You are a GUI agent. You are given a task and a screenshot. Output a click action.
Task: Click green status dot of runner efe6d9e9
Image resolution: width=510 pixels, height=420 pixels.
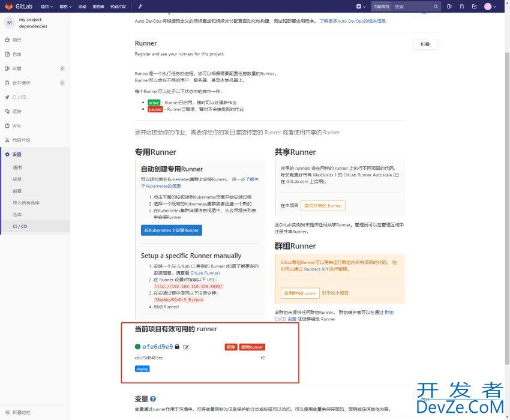coord(137,346)
